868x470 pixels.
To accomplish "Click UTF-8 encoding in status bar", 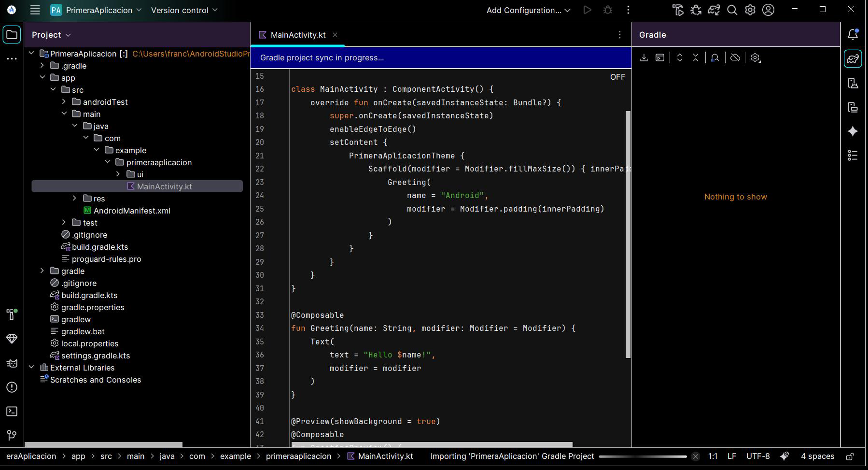I will [758, 456].
